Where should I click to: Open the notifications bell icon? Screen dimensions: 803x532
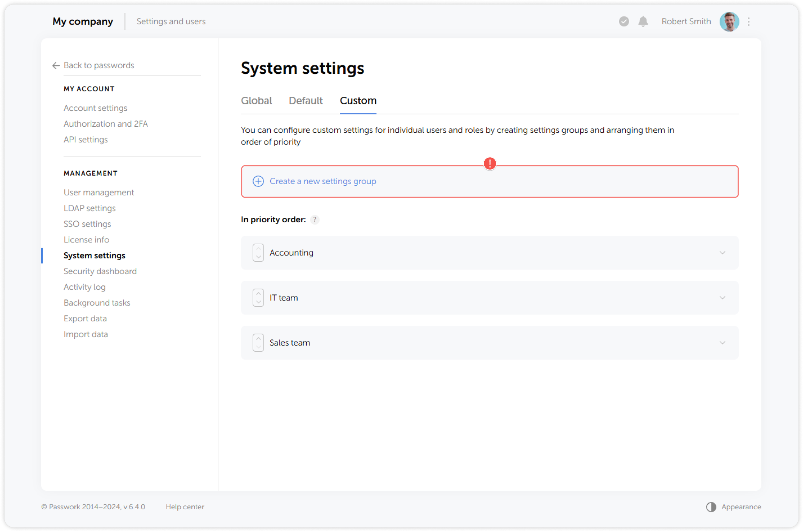643,22
